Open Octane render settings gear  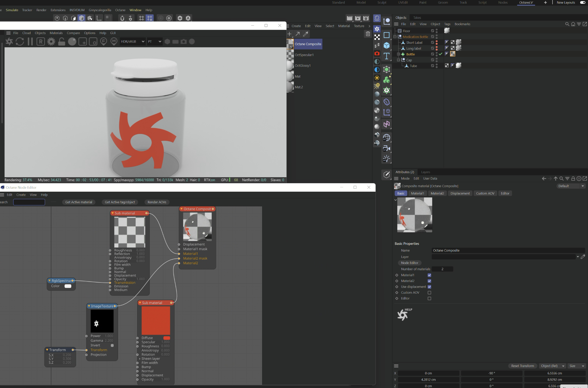[x=51, y=42]
